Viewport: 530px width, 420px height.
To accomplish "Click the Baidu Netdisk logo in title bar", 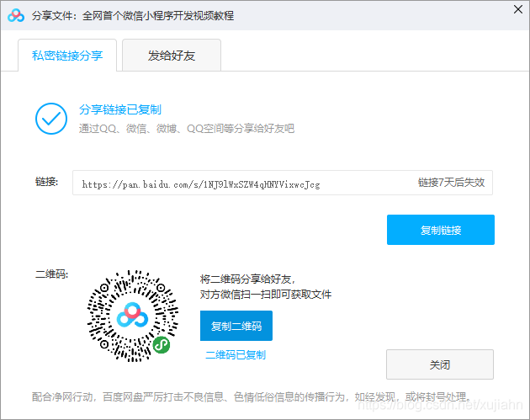I will coord(16,15).
